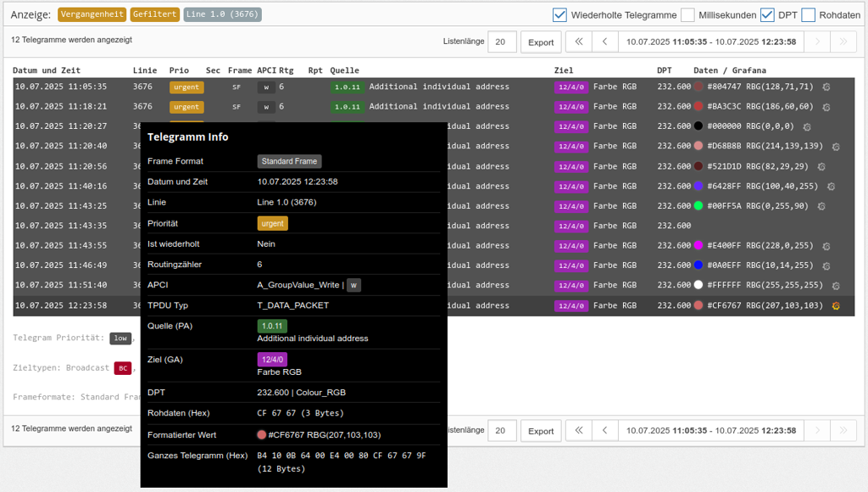Click the 12/4/0 target badge in Telegramm Info
The image size is (868, 492).
272,360
